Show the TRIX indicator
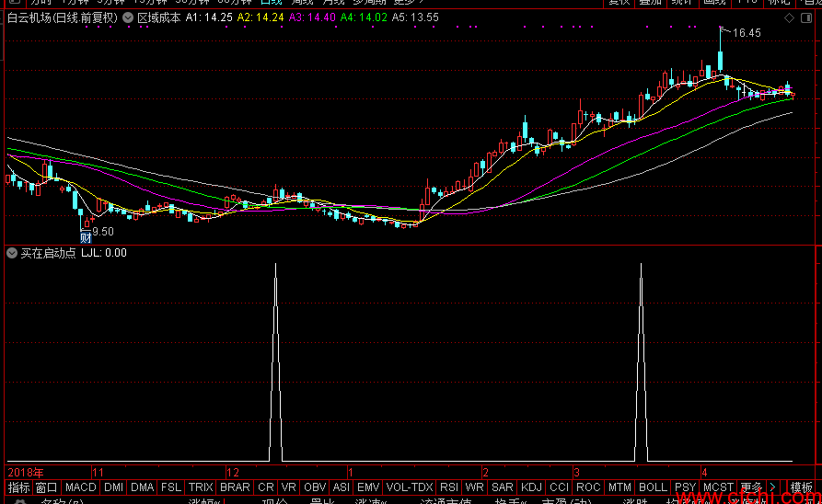 tap(201, 487)
